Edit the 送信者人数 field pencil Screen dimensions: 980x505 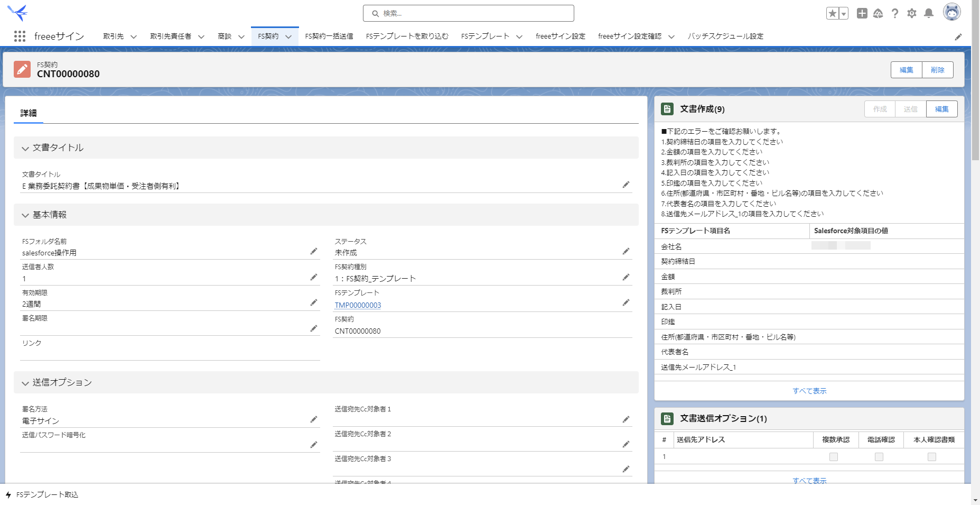[314, 277]
